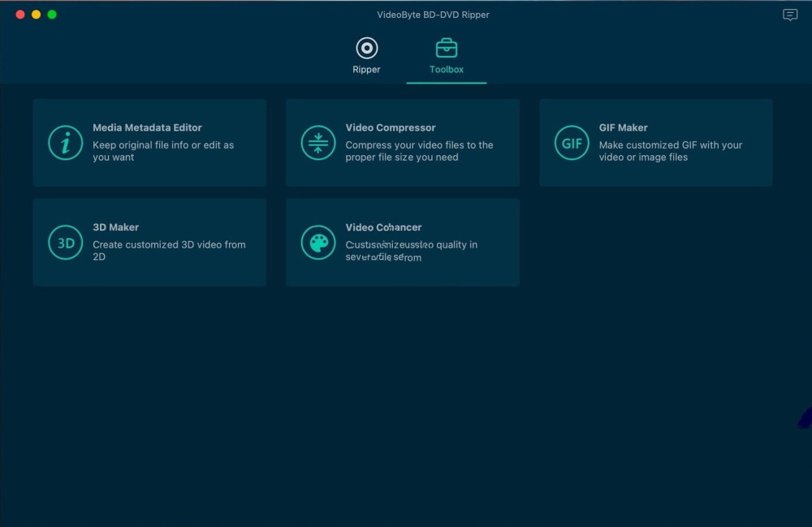Select 'Compress your video files' description text

(419, 151)
